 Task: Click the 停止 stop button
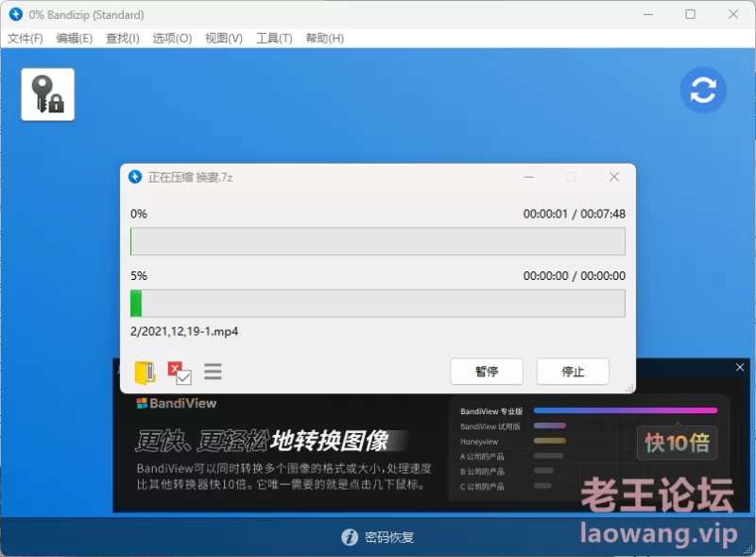[x=573, y=371]
